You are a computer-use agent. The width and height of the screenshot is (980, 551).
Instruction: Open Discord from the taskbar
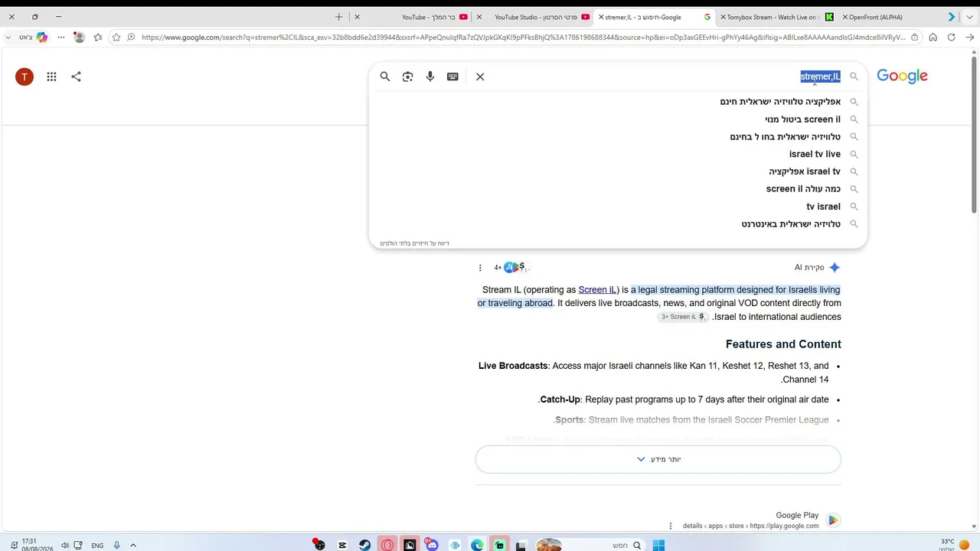(432, 545)
